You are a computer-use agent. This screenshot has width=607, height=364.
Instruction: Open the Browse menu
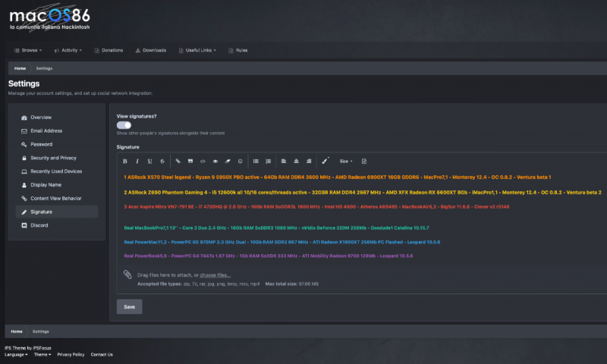[x=28, y=50]
